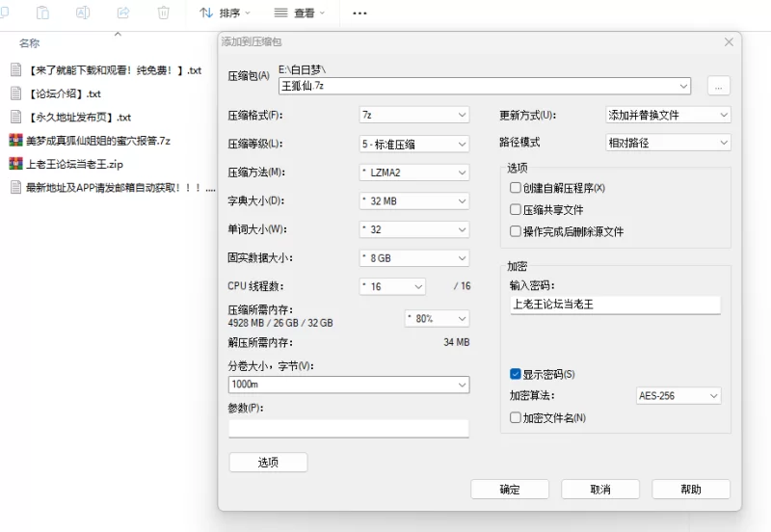Click the archive icon of 上老王论坛当老王.zip
Viewport: 771px width, 532px height.
tap(15, 164)
